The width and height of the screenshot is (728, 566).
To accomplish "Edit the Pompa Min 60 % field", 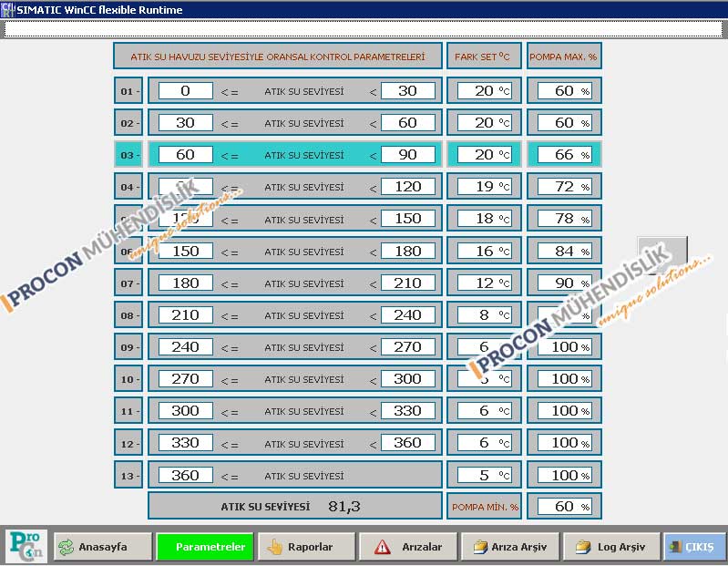I will click(564, 506).
